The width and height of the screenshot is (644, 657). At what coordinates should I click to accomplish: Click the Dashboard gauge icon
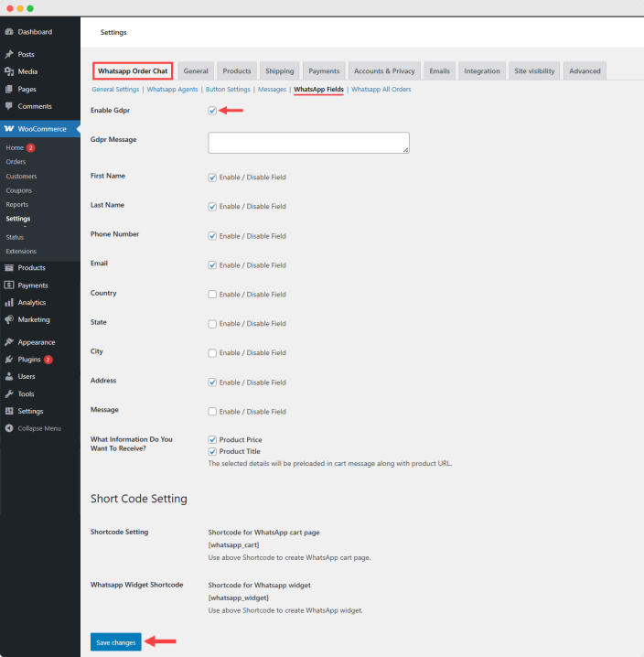(9, 32)
